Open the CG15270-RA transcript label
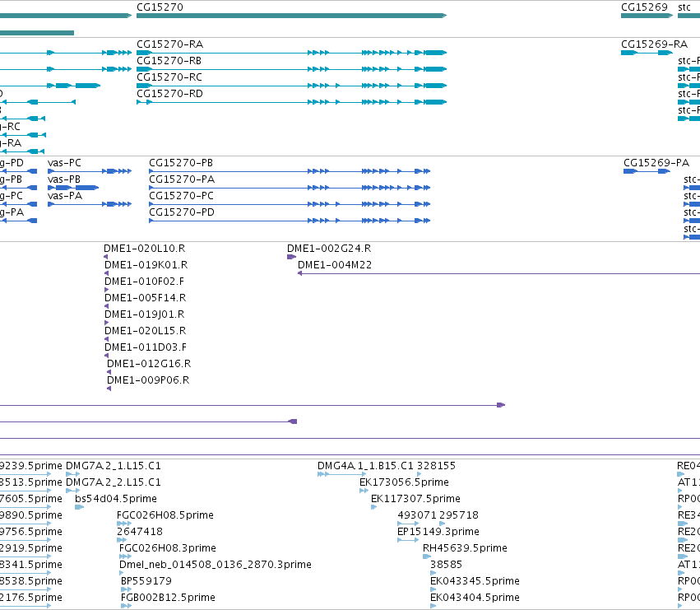The width and height of the screenshot is (700, 610). 169,44
